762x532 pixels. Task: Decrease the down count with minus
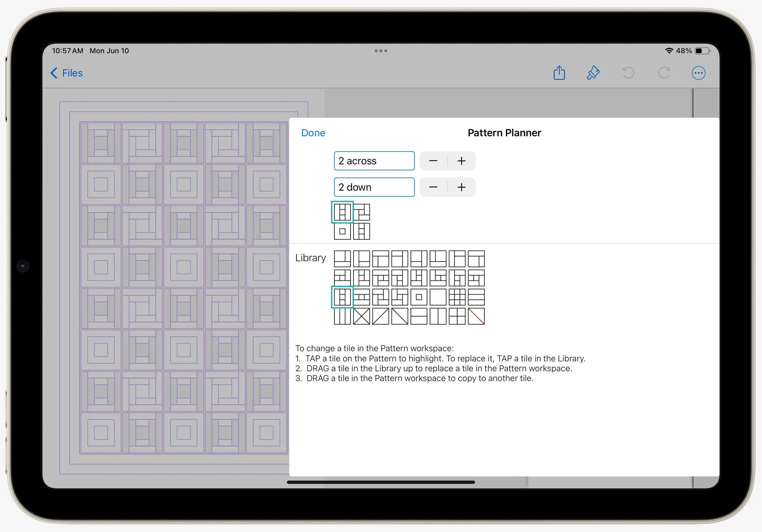(x=433, y=187)
